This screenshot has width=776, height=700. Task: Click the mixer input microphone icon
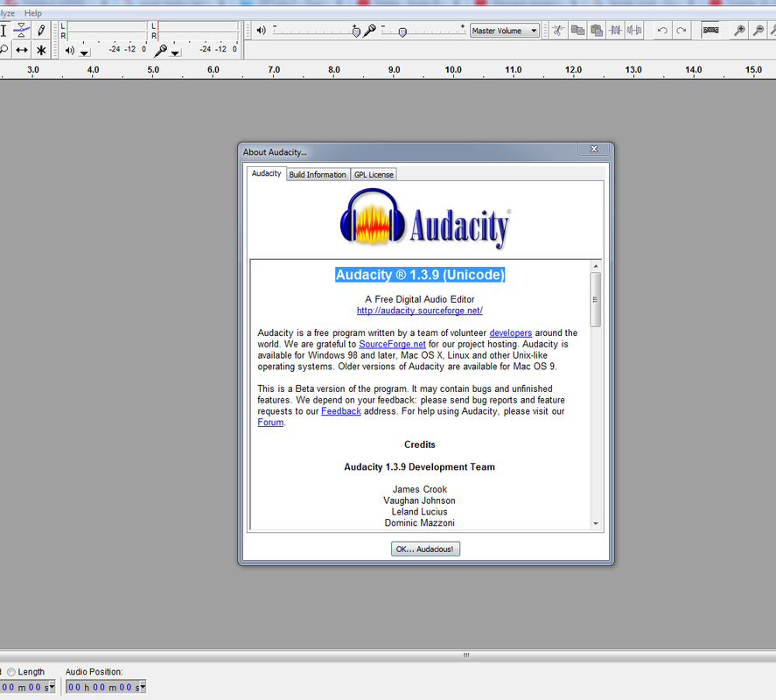(370, 31)
